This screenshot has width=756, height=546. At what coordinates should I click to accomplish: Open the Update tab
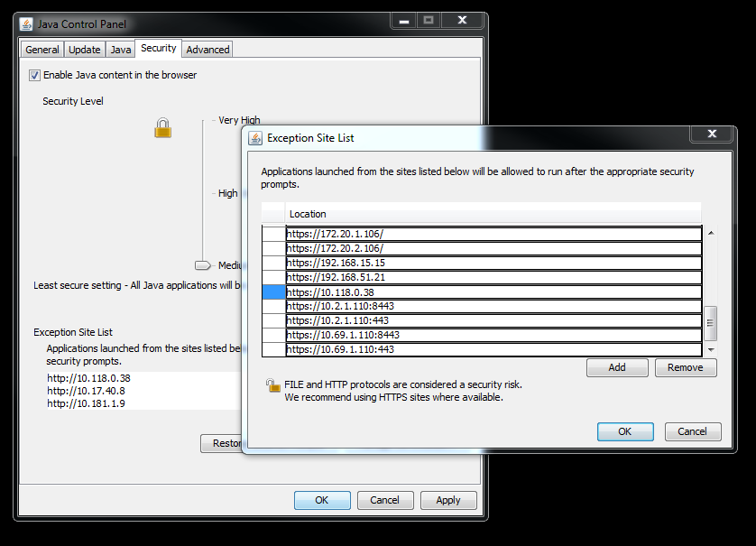[x=85, y=50]
